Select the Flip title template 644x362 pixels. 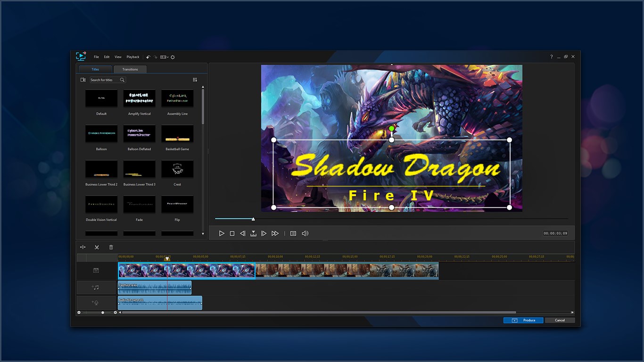pyautogui.click(x=177, y=204)
